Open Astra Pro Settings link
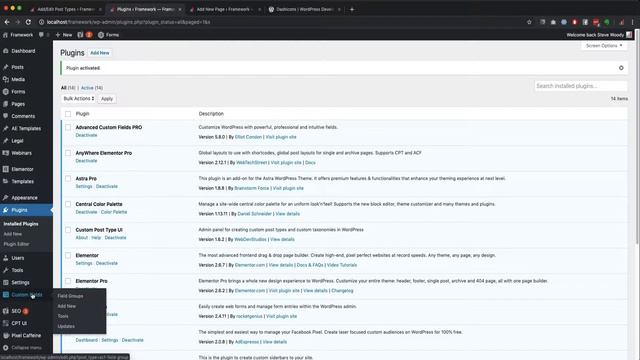This screenshot has width=640, height=360. [84, 187]
